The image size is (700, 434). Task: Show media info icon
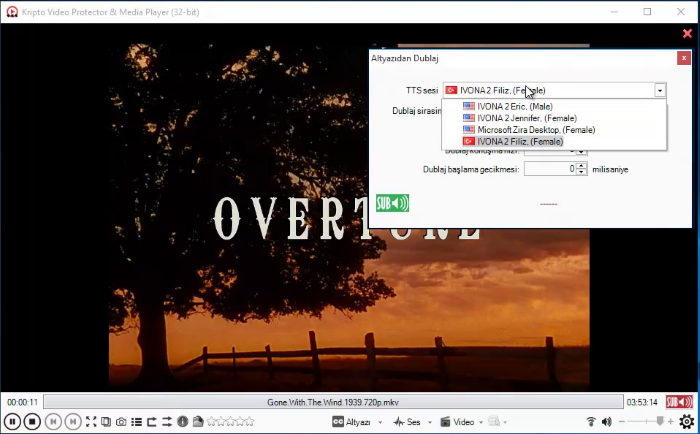pyautogui.click(x=184, y=422)
